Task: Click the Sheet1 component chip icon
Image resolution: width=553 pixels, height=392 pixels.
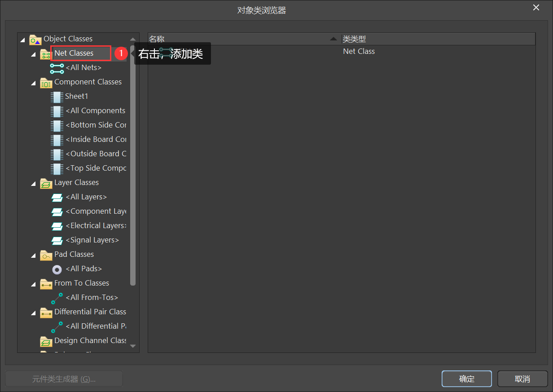Action: (57, 97)
